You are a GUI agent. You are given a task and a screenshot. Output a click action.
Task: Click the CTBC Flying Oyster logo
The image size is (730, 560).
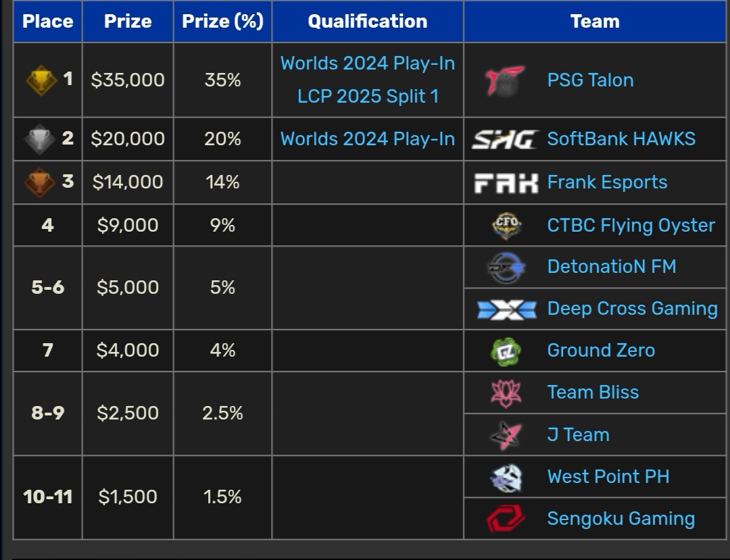point(506,226)
